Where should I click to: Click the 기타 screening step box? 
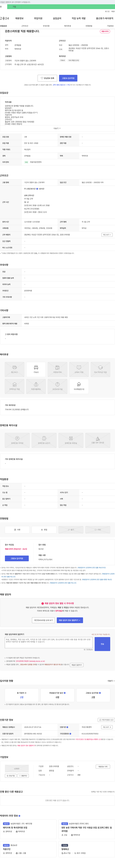point(98,529)
